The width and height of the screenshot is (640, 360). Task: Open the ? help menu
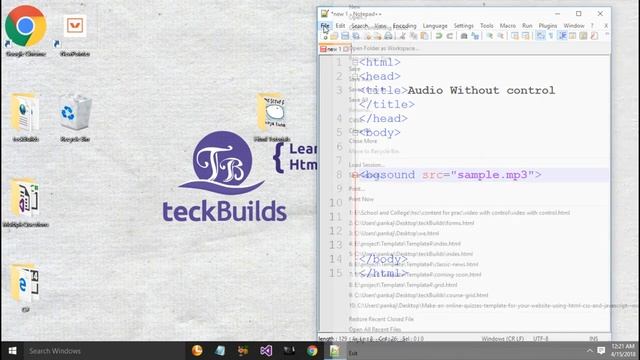[592, 26]
